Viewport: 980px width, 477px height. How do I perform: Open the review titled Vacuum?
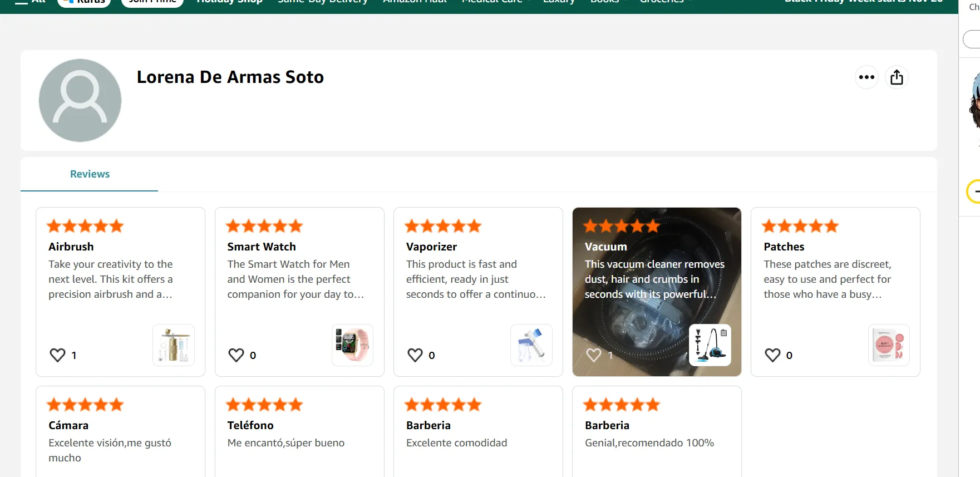[x=606, y=247]
